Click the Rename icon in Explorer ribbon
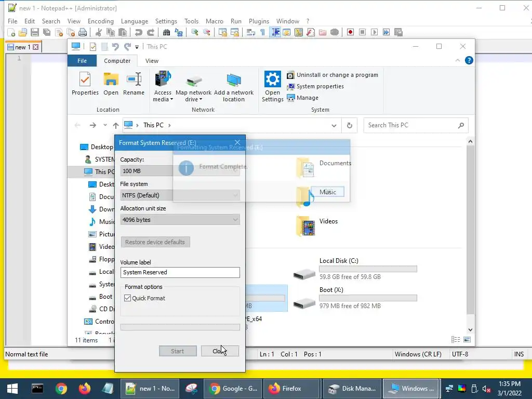 coord(134,84)
